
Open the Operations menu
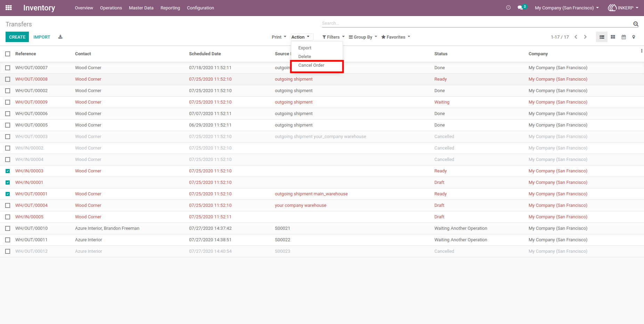point(111,8)
